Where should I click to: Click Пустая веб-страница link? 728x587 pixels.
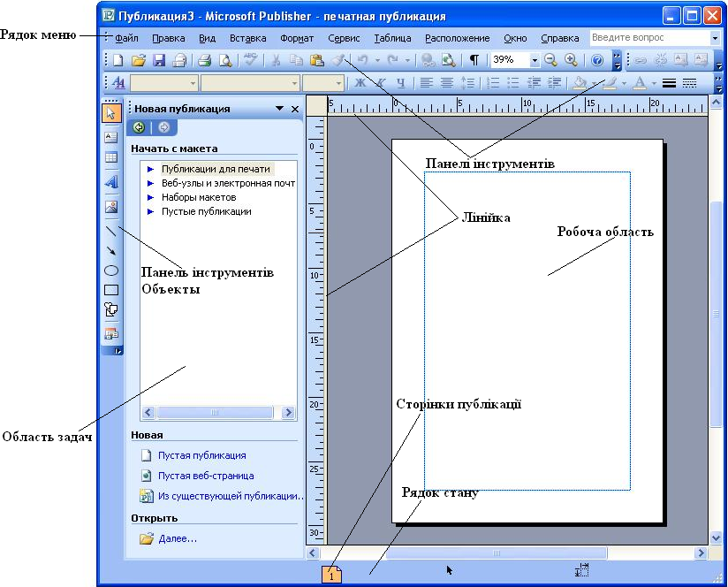[206, 476]
